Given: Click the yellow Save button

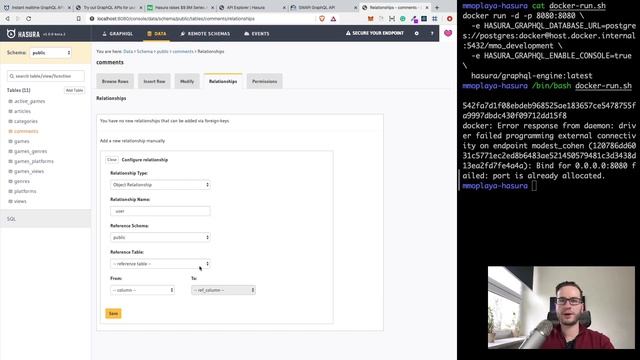Looking at the screenshot, I should pyautogui.click(x=113, y=313).
